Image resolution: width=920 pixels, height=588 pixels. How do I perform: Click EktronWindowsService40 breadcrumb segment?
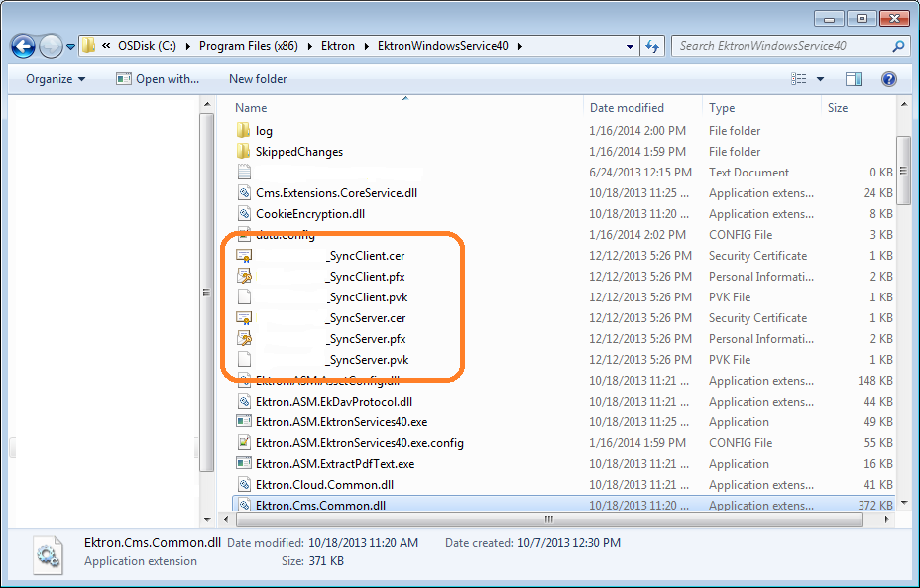(x=443, y=46)
